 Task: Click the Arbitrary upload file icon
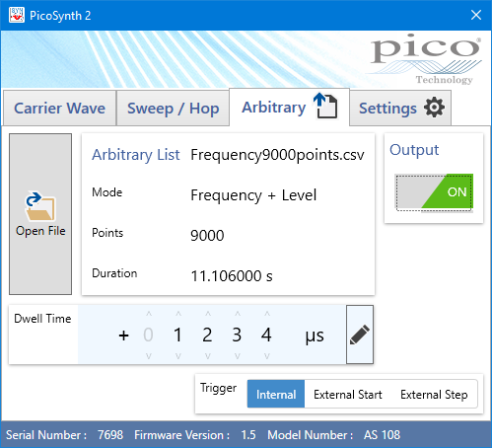pos(325,106)
